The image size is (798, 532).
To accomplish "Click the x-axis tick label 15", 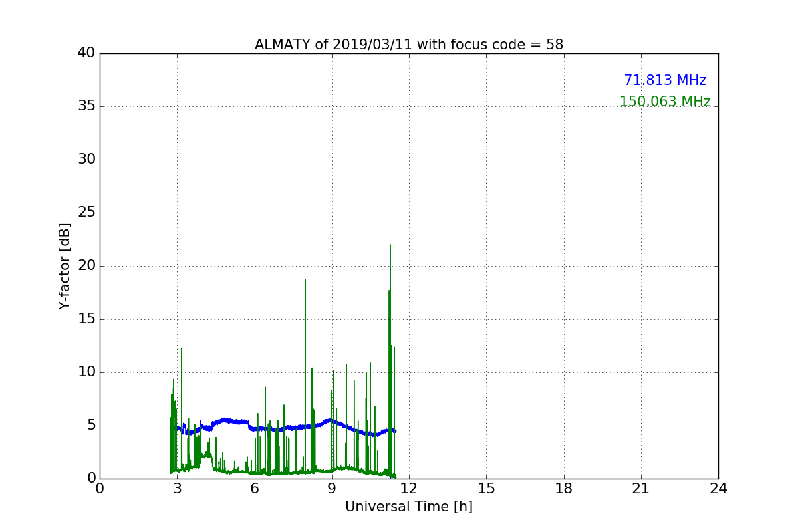I will (x=486, y=489).
